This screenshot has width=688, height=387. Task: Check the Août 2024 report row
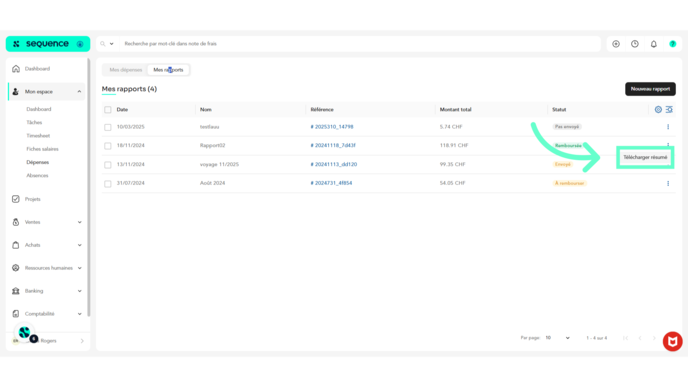click(x=108, y=184)
